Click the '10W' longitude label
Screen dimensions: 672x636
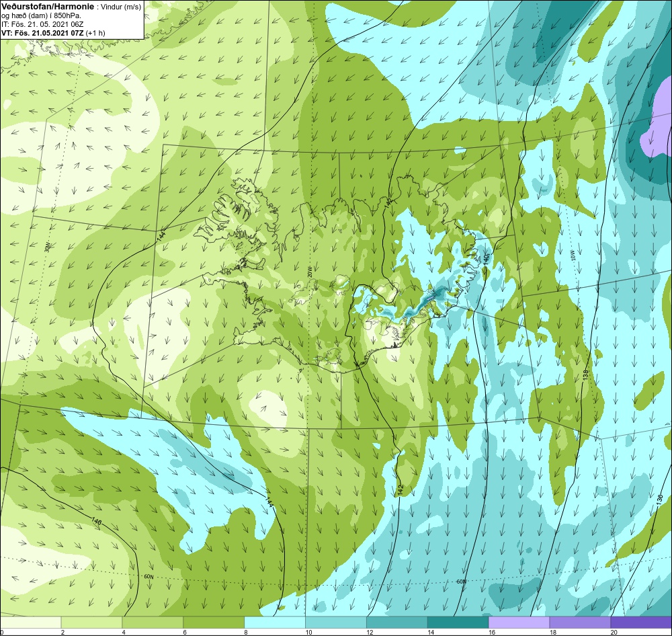(x=573, y=255)
